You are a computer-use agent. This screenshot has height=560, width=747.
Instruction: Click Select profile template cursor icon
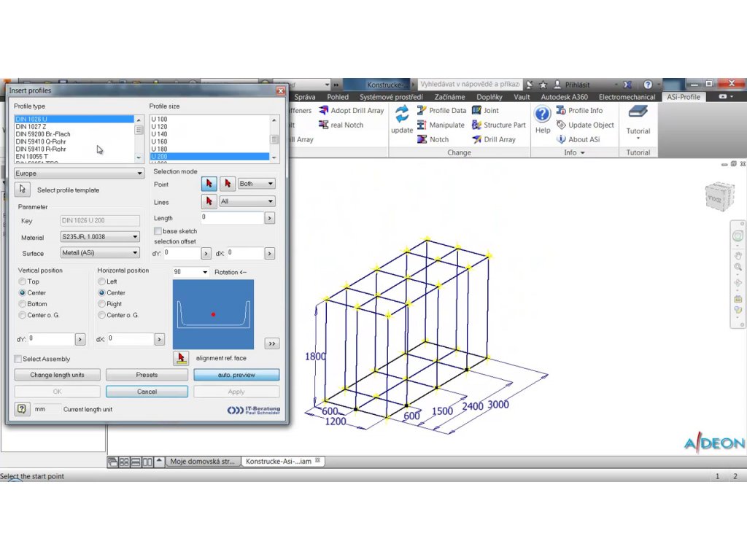[22, 190]
